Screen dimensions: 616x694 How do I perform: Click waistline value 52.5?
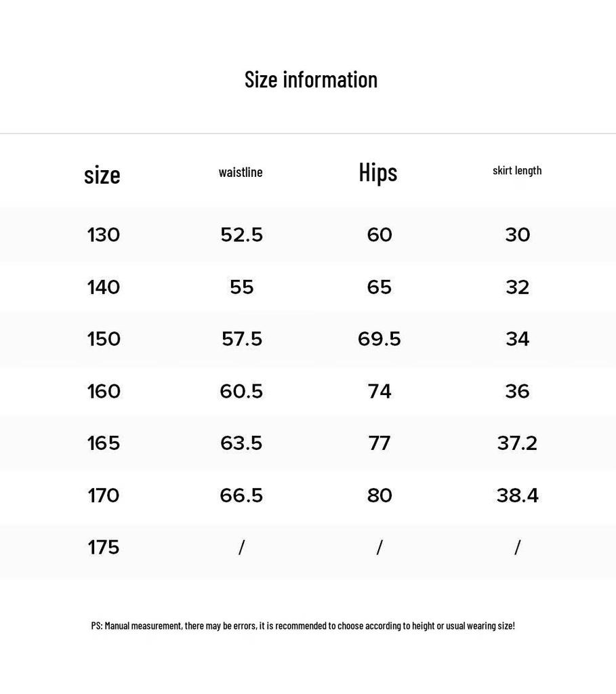[242, 235]
